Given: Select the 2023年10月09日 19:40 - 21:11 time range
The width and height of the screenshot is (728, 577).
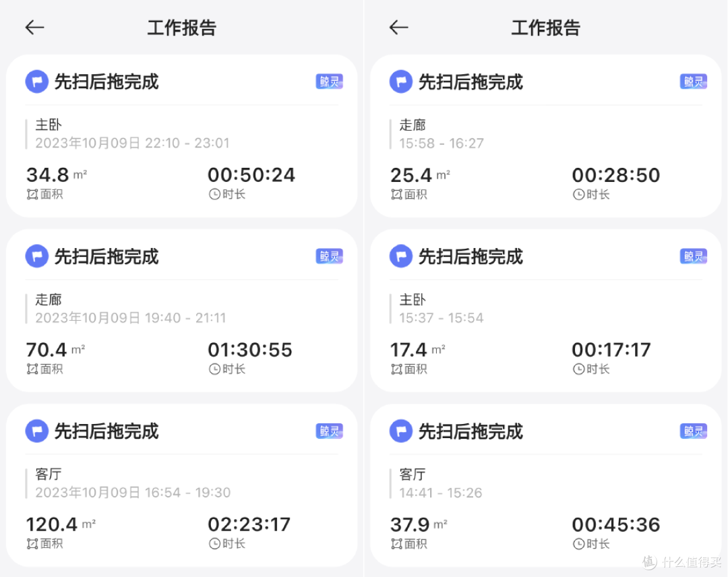Looking at the screenshot, I should (x=131, y=318).
